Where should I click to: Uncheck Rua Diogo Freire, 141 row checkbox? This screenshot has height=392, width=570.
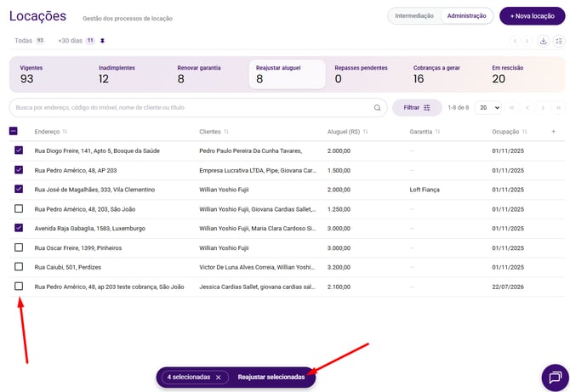[x=19, y=150]
